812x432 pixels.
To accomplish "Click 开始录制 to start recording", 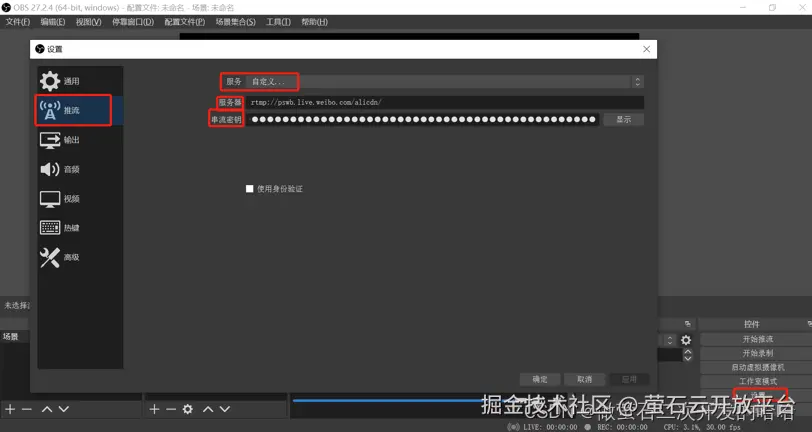I will (757, 353).
